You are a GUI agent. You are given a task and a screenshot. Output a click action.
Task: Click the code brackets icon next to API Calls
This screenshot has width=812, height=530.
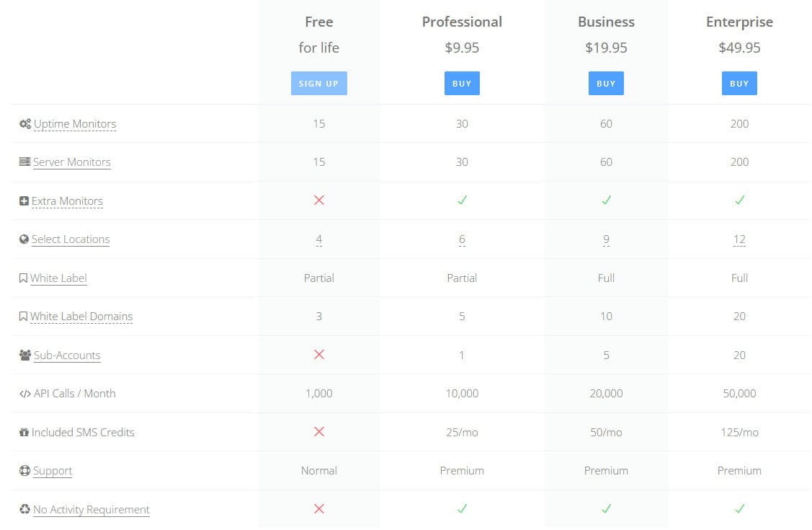point(24,393)
